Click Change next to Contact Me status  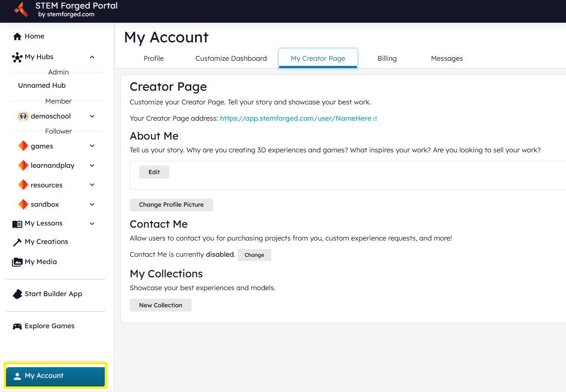pyautogui.click(x=254, y=255)
